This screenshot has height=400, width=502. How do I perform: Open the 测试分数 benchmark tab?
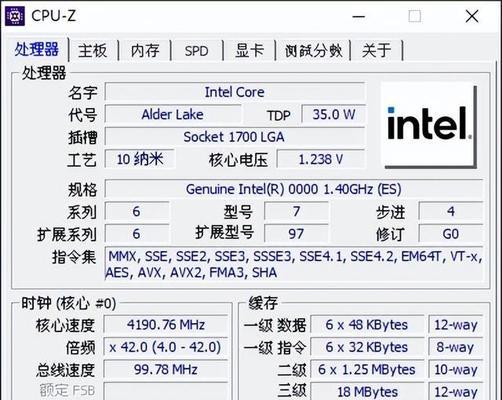pos(313,51)
